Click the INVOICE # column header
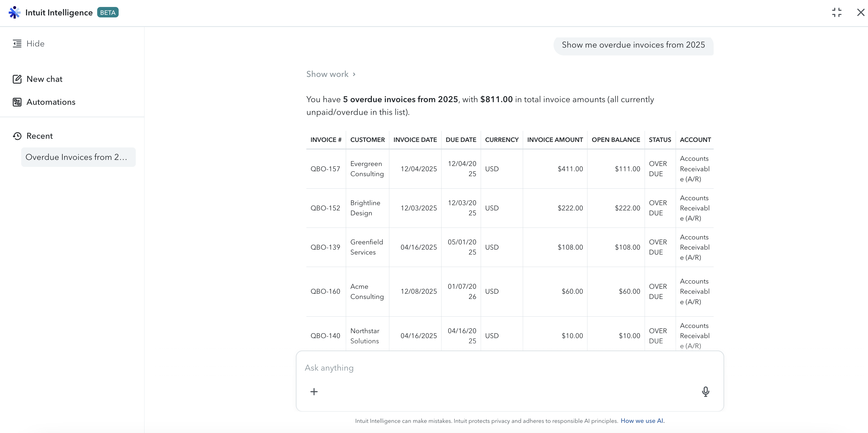 (326, 140)
